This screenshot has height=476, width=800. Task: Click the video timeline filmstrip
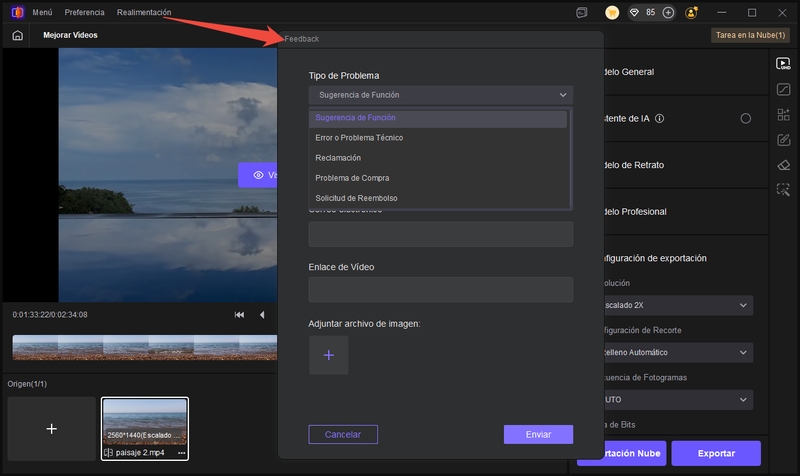[x=144, y=347]
